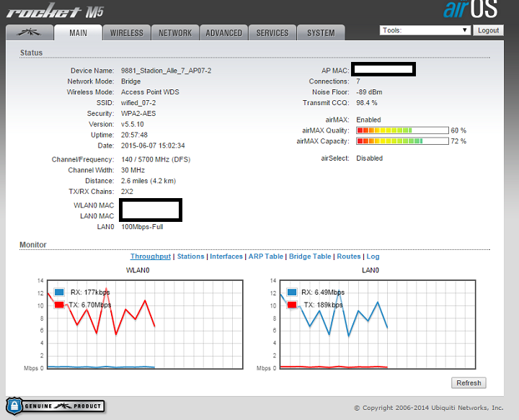Image resolution: width=519 pixels, height=420 pixels.
Task: Click the Logout button
Action: pos(488,30)
